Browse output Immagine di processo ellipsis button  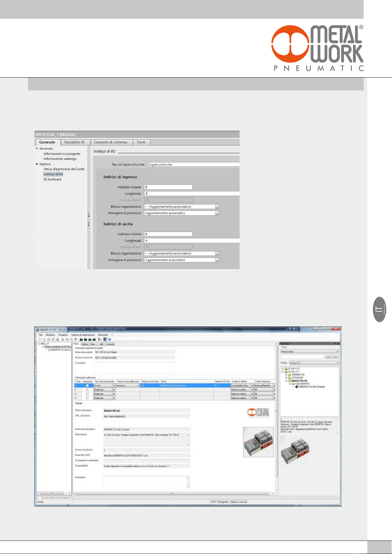click(217, 260)
